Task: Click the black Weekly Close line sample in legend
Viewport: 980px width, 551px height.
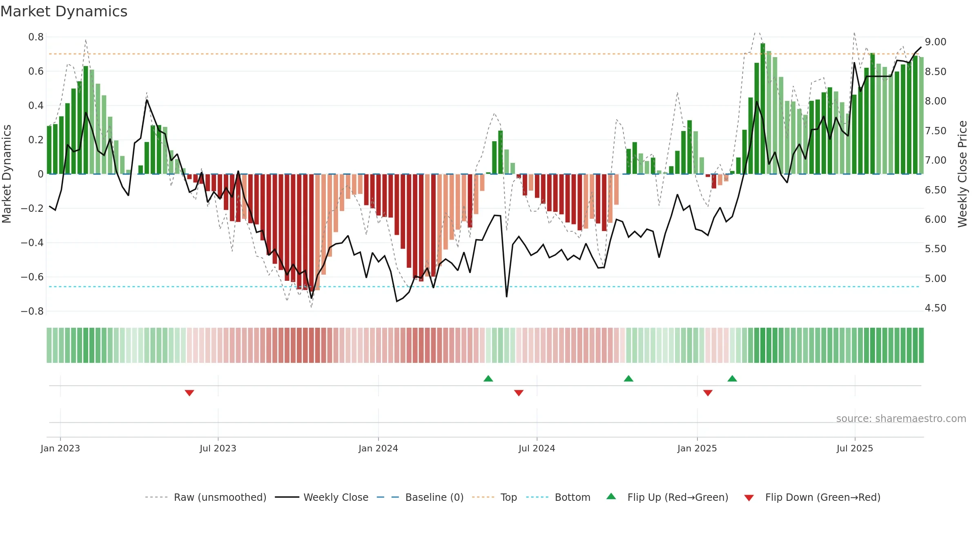Action: (x=287, y=497)
